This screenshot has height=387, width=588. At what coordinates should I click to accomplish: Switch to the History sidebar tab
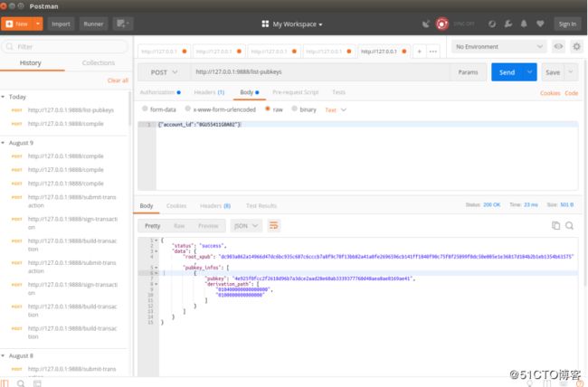(31, 62)
